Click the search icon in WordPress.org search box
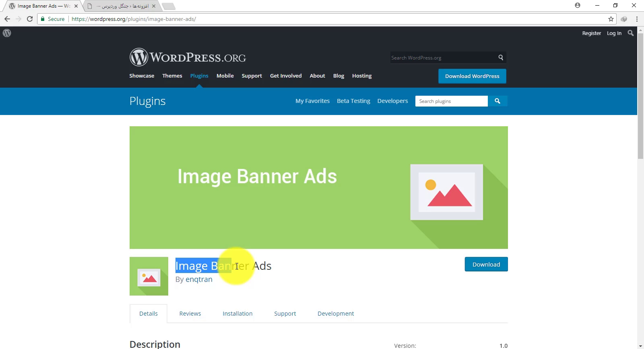The image size is (644, 349). point(501,57)
